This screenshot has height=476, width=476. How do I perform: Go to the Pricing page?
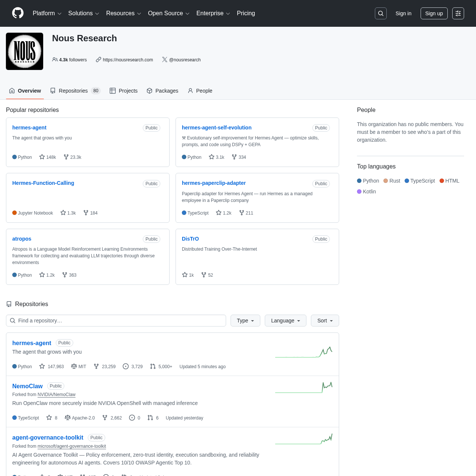click(x=246, y=13)
